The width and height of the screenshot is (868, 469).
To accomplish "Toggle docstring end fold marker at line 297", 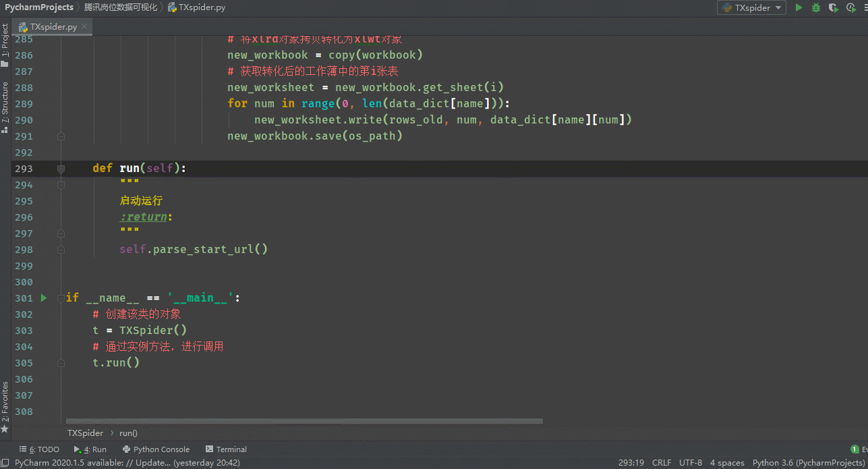I will pyautogui.click(x=61, y=233).
